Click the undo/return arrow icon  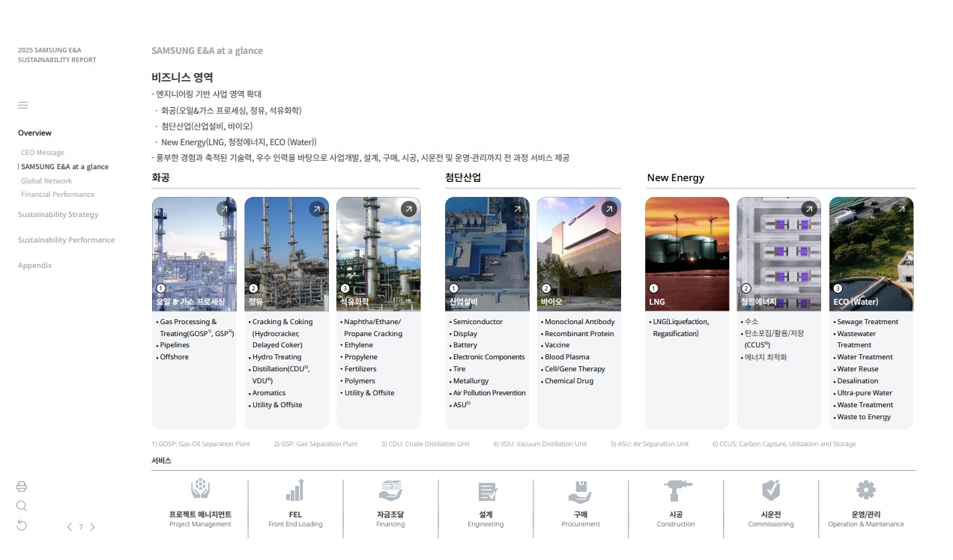tap(22, 526)
